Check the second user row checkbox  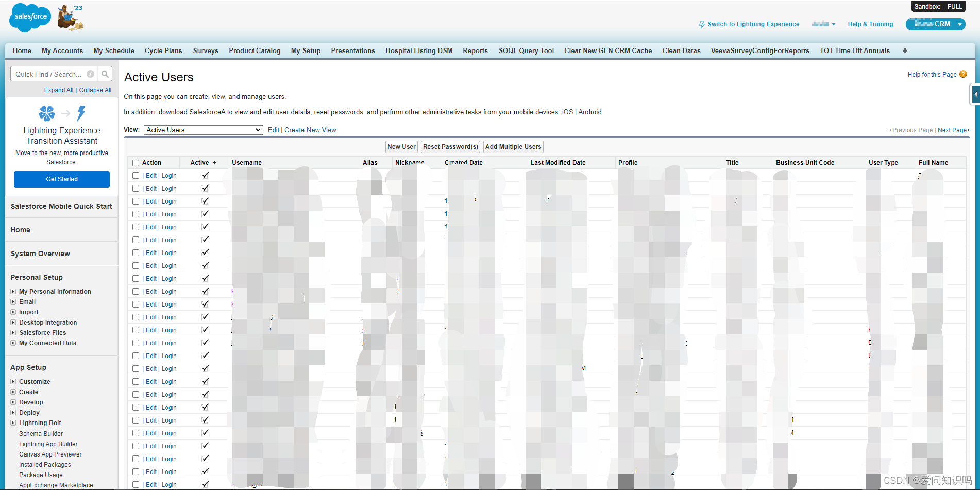136,189
